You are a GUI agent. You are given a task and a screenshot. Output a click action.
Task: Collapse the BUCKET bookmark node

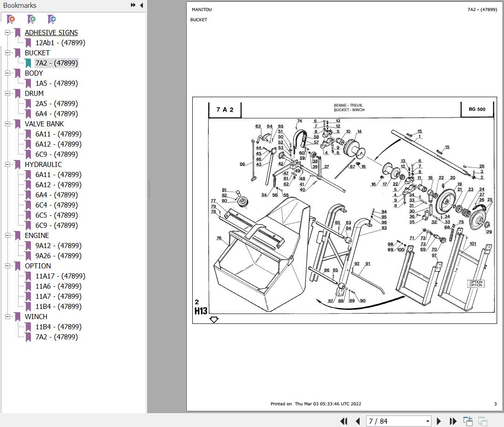coord(7,53)
